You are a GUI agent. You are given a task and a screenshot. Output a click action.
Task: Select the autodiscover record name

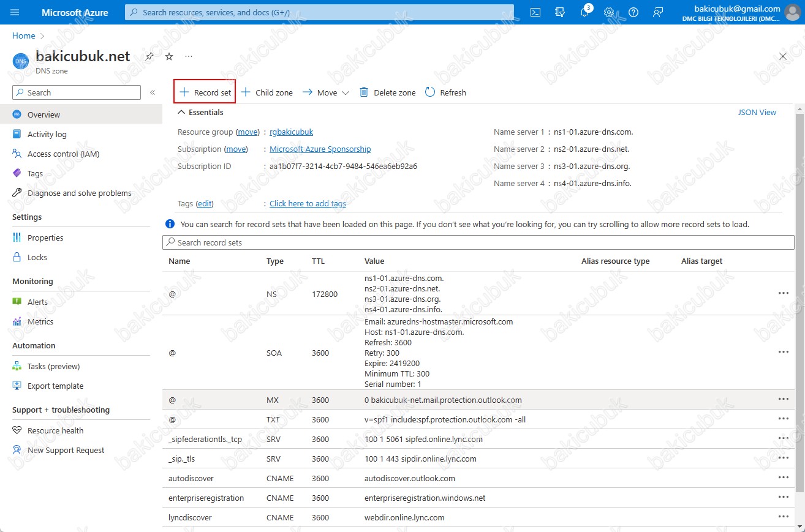click(191, 478)
